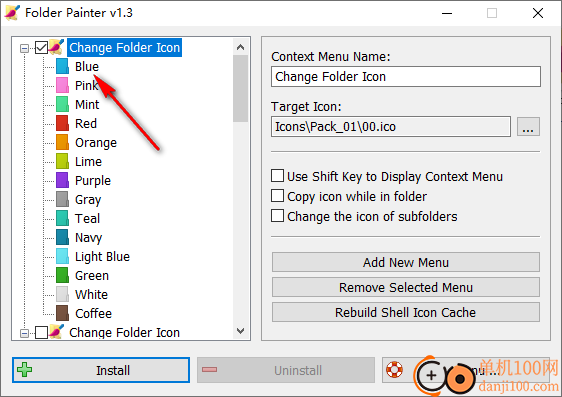Click the Context Menu Name input field
This screenshot has width=562, height=397.
click(406, 76)
